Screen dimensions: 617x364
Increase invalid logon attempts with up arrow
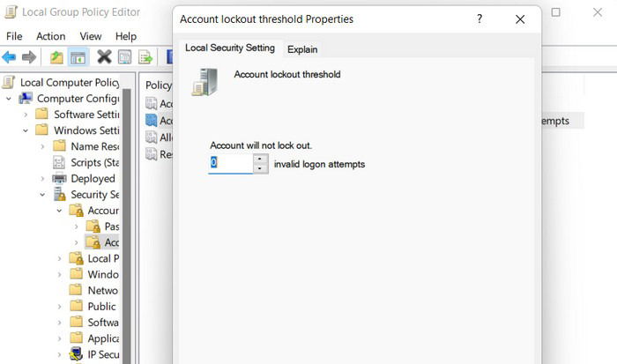pyautogui.click(x=260, y=158)
